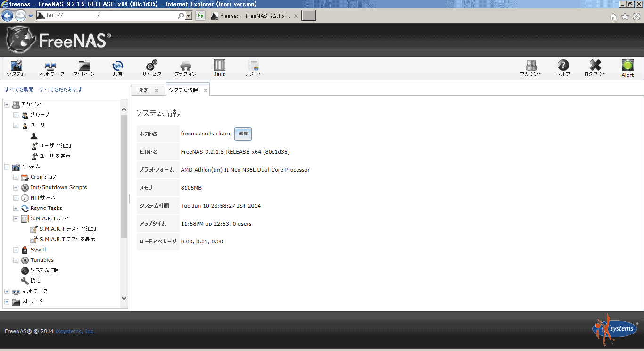Screen dimensions: 644x351
Task: Click the freenas.srchack.org hostname text
Action: click(x=206, y=134)
